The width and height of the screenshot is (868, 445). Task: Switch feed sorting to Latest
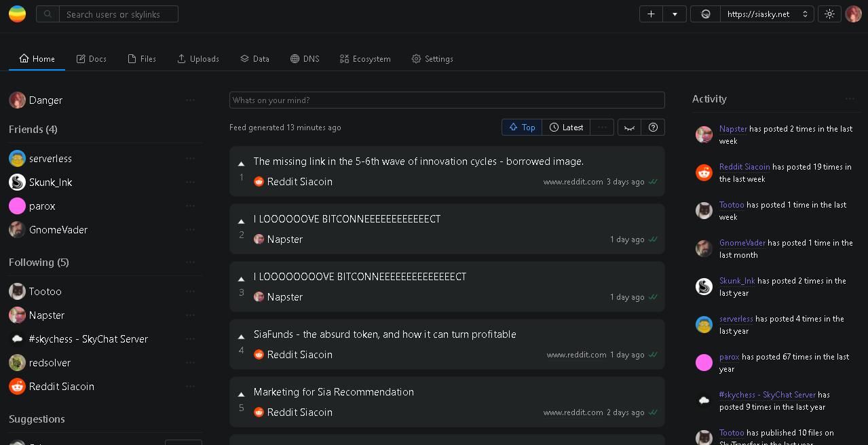566,128
